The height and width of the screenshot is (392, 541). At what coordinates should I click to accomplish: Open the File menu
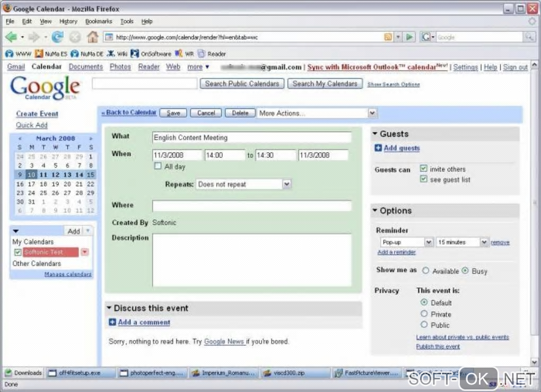click(x=10, y=21)
